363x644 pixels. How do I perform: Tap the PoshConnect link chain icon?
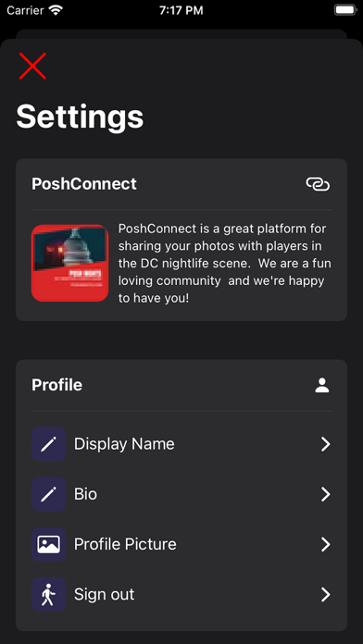tap(318, 184)
